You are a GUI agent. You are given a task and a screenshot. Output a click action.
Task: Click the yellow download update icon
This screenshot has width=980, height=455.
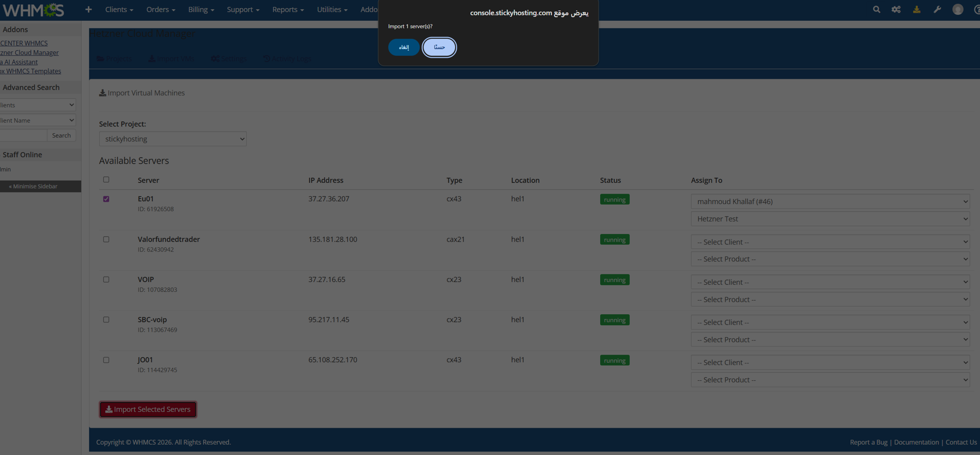[917, 9]
